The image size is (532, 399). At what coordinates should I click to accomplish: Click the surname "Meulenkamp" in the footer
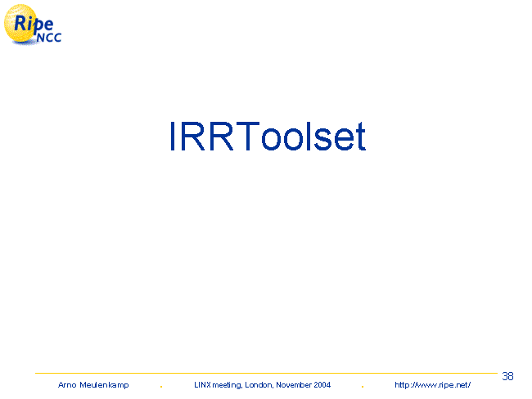[x=105, y=385]
